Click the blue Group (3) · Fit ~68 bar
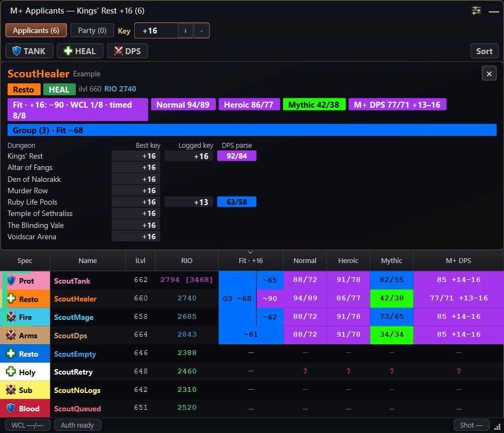Screen dimensions: 504x433 coord(252,130)
